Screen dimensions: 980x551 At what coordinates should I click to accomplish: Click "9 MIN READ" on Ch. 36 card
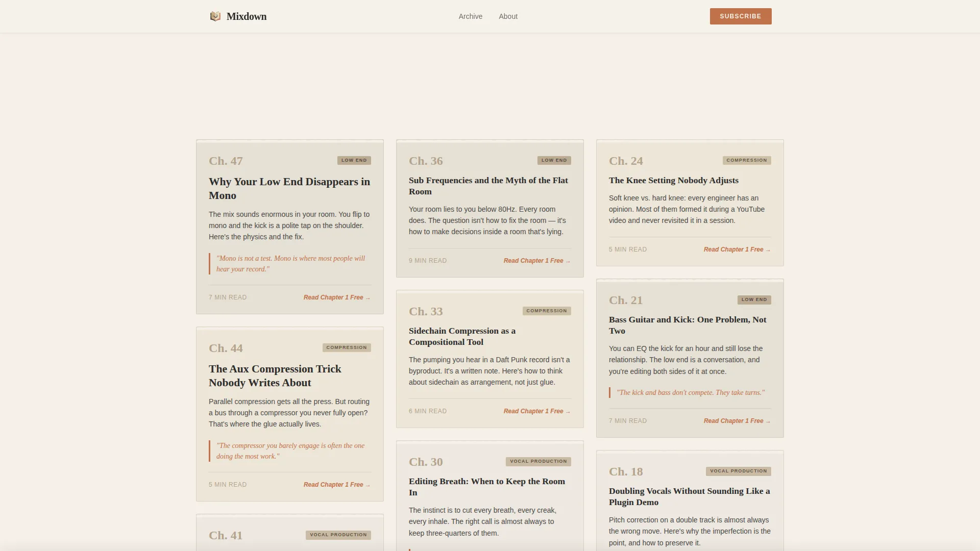pos(428,261)
